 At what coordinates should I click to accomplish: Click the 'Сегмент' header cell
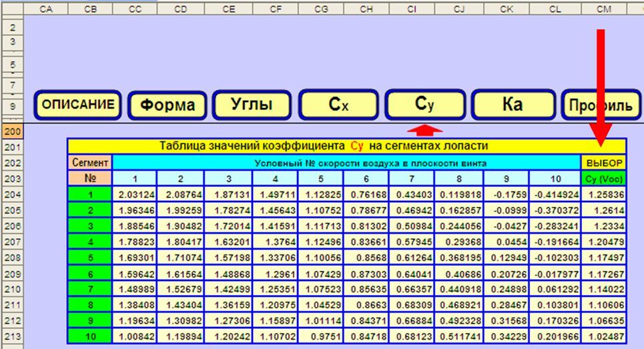[x=90, y=163]
